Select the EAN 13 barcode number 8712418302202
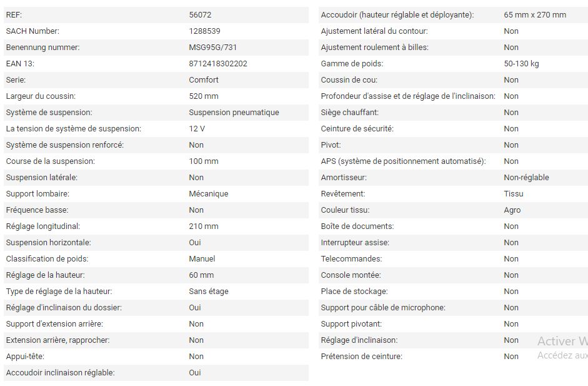The height and width of the screenshot is (386, 588). click(218, 63)
